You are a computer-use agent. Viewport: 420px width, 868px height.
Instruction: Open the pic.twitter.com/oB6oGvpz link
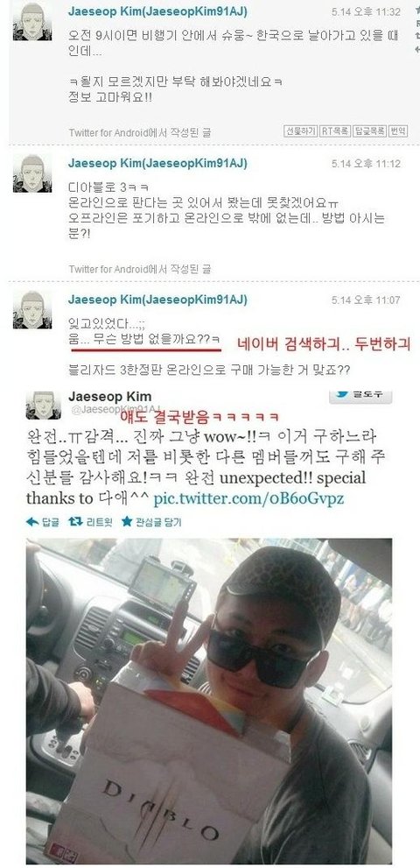tap(248, 498)
